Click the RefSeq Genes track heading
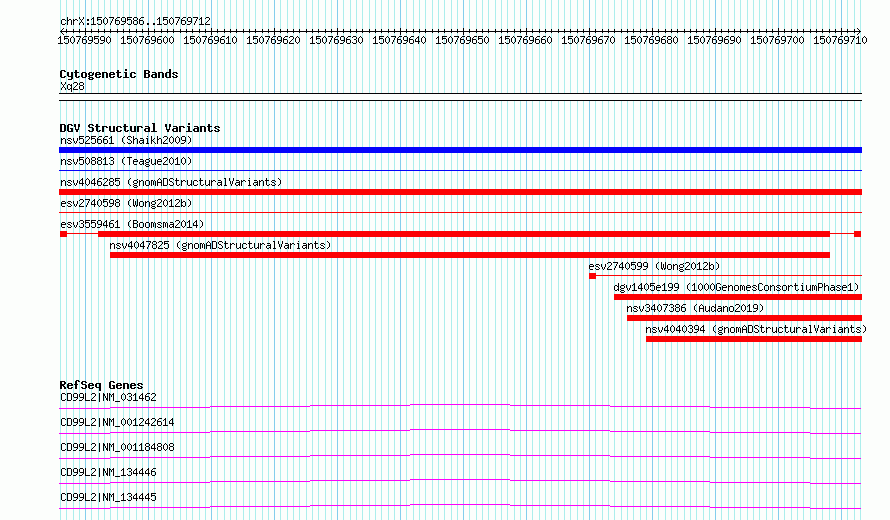The image size is (890, 520). tap(101, 385)
